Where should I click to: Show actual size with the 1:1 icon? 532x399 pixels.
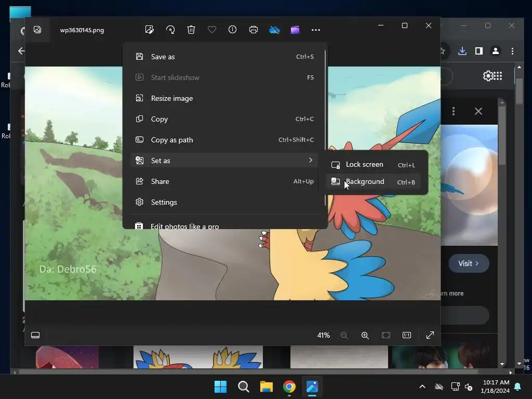(x=407, y=335)
